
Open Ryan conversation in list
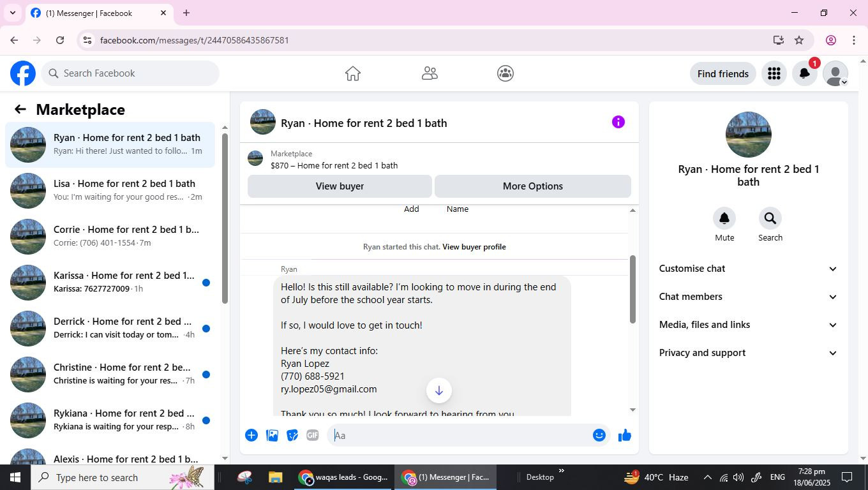(x=110, y=145)
